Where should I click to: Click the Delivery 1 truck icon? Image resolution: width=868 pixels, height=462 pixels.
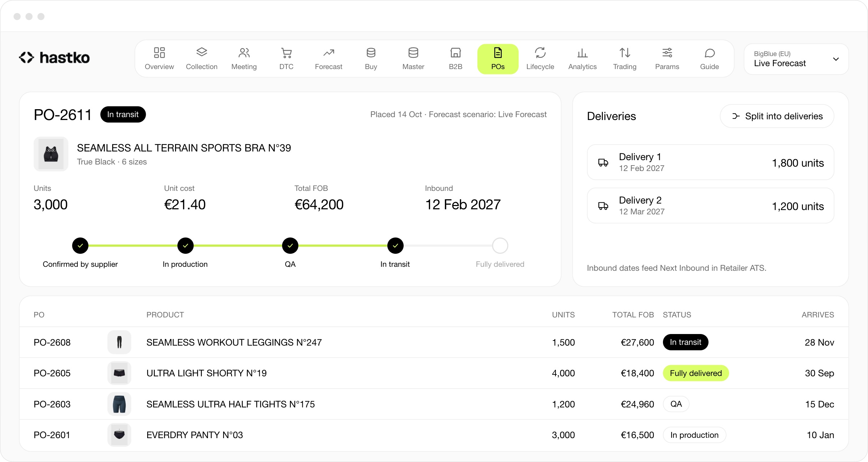tap(603, 163)
